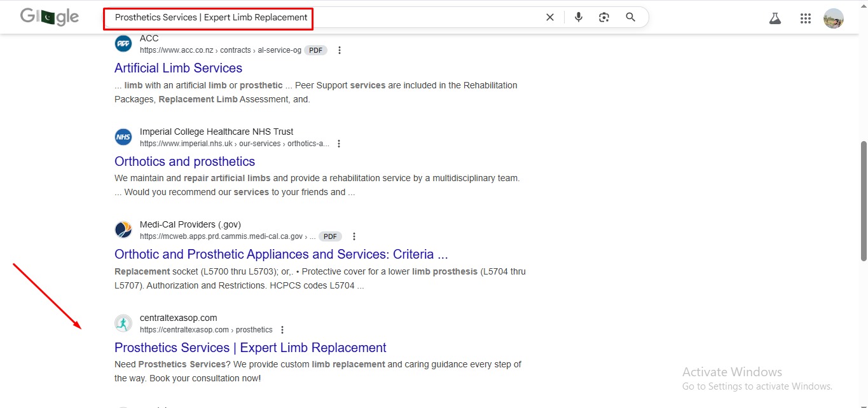Click the NHS favicon icon
Viewport: 868px width, 408px height.
123,137
